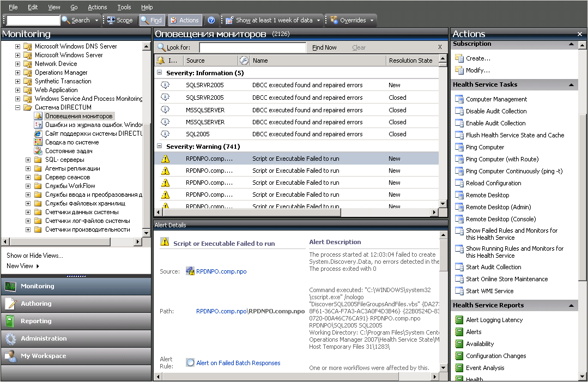Switch to Reporting workspace

pyautogui.click(x=76, y=321)
